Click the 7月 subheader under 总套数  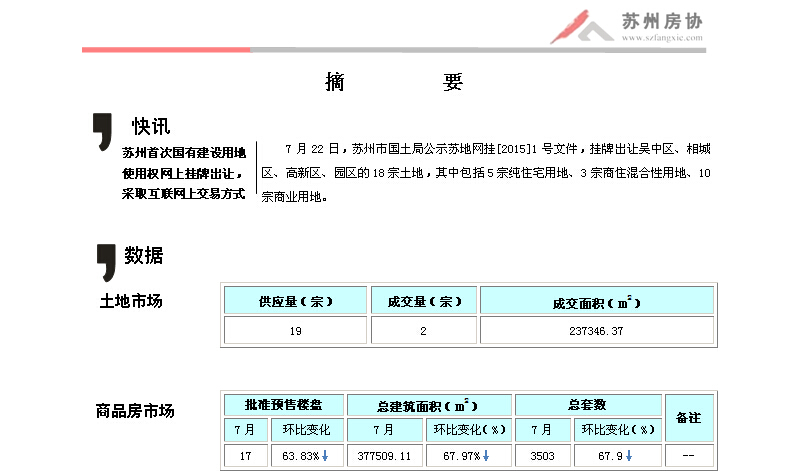point(543,430)
